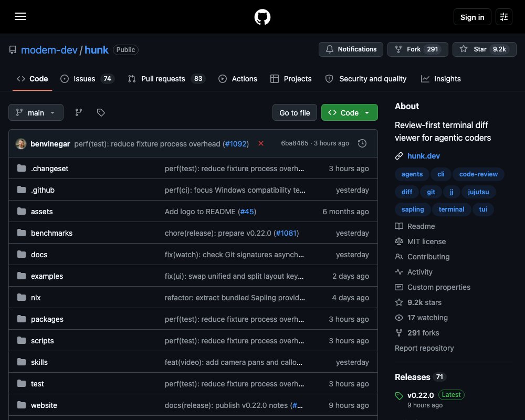The height and width of the screenshot is (420, 525).
Task: Select the agents topic tag
Action: pos(412,174)
